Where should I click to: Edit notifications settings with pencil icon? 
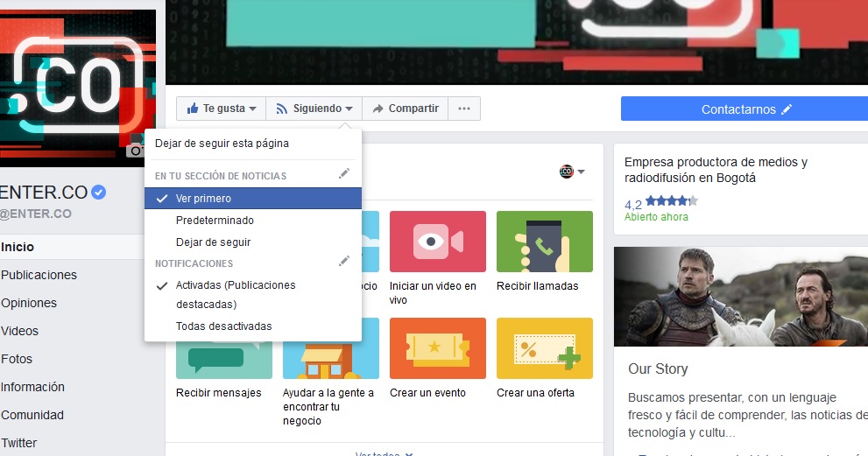coord(343,261)
